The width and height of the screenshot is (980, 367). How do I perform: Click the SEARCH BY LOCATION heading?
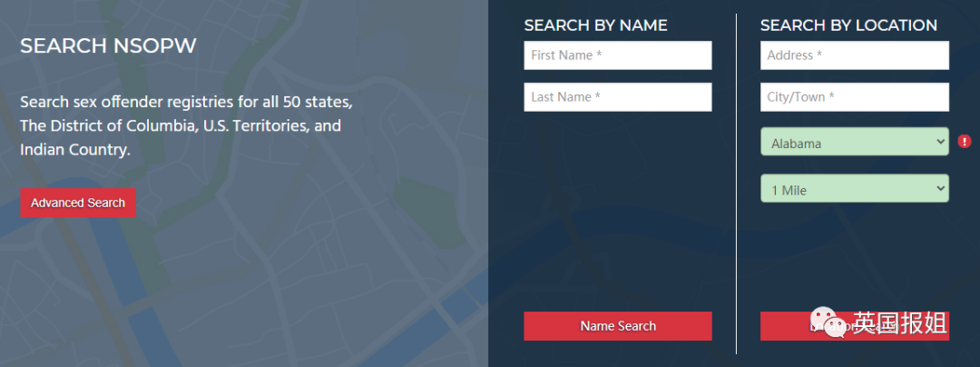848,25
